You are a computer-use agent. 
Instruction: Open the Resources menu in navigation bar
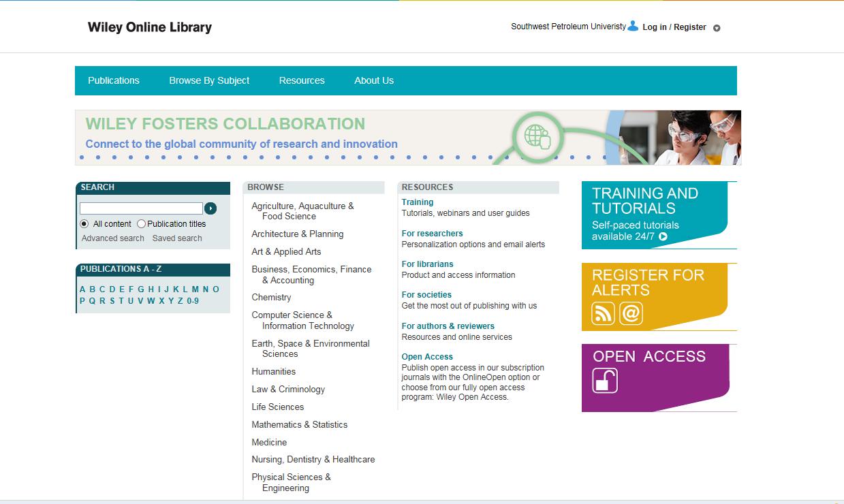302,80
